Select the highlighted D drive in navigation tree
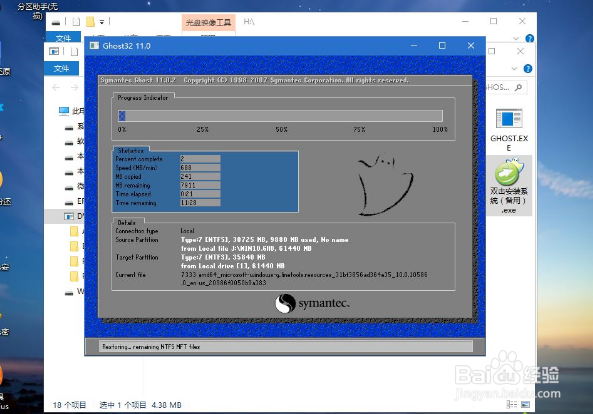The height and width of the screenshot is (414, 593). [x=65, y=216]
